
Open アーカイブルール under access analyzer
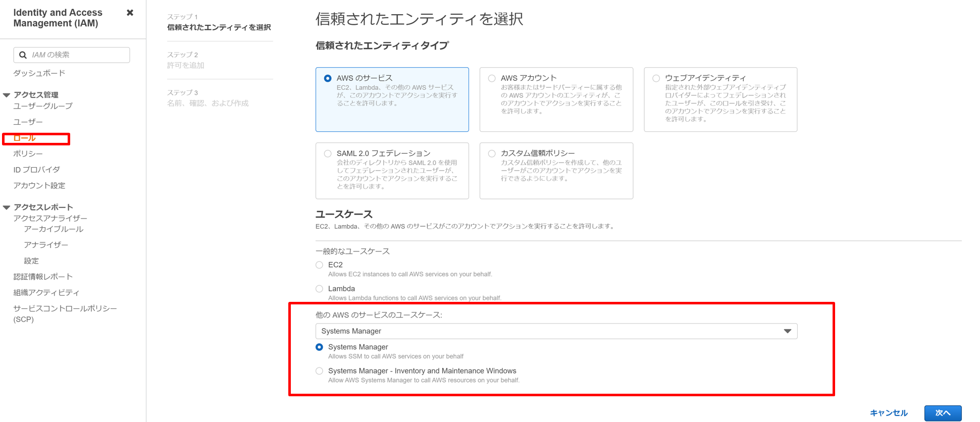[x=54, y=229]
